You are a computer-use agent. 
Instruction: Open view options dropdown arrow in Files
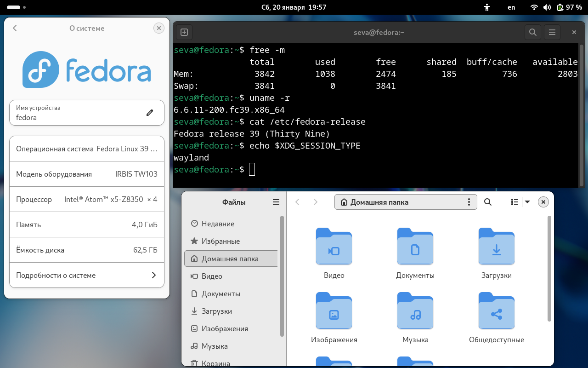point(527,202)
